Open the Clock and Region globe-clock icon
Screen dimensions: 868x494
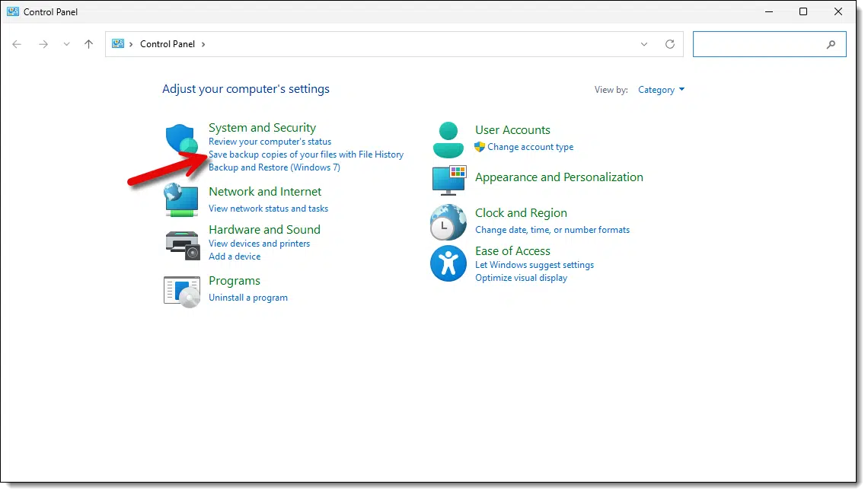pos(448,222)
